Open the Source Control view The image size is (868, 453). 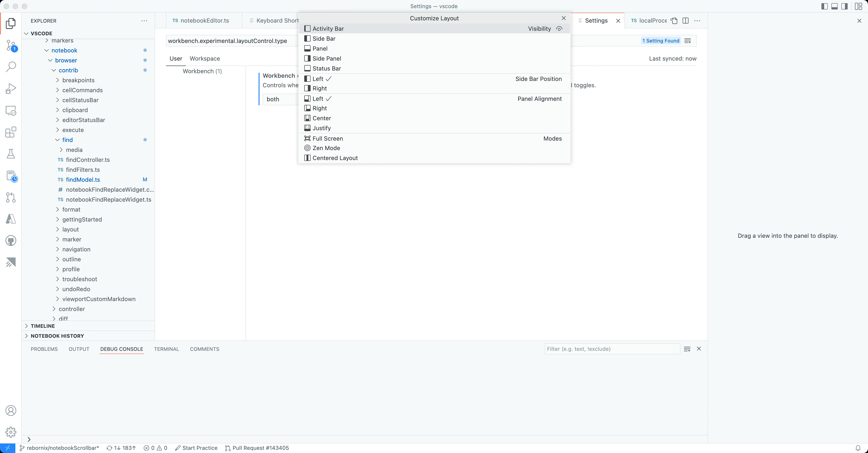tap(10, 46)
